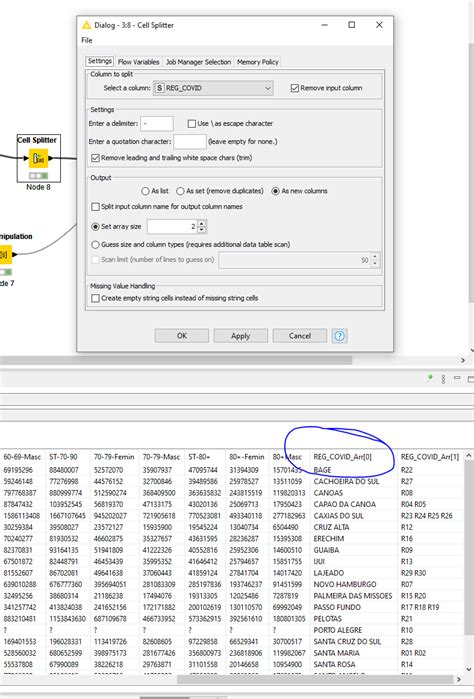
Task: Click the R17 R18 R19 cell
Action: (x=420, y=607)
